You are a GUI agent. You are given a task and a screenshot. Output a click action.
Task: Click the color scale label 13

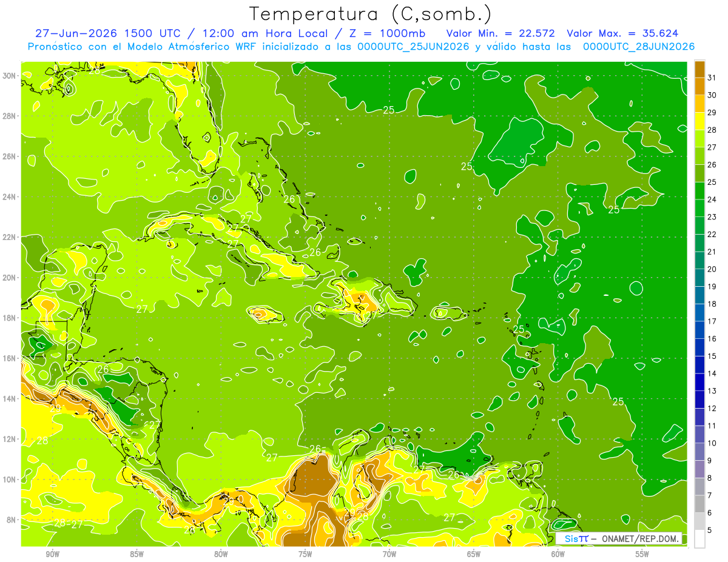tap(712, 391)
